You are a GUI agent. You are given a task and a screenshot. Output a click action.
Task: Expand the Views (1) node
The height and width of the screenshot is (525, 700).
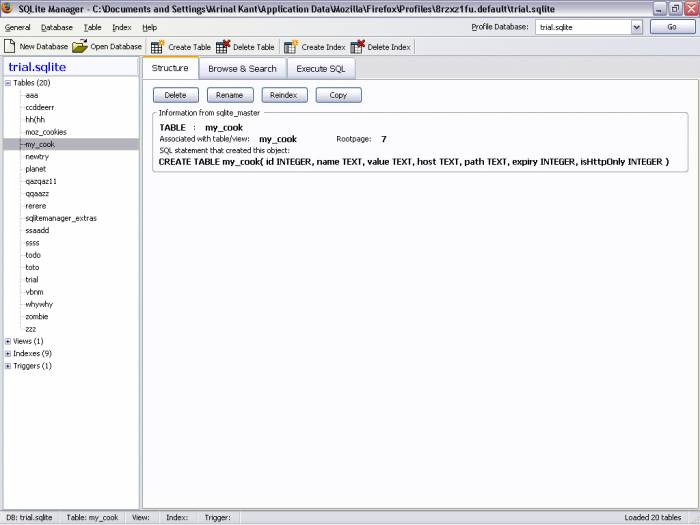(8, 342)
